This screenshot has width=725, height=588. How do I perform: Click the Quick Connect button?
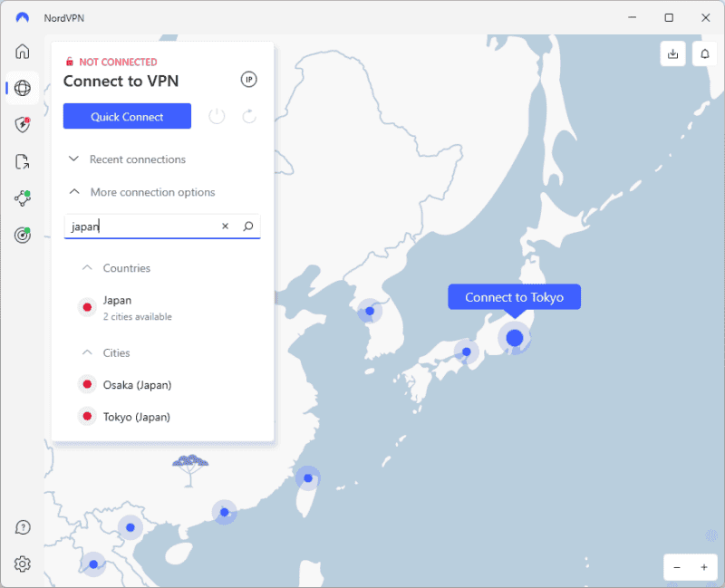point(127,116)
